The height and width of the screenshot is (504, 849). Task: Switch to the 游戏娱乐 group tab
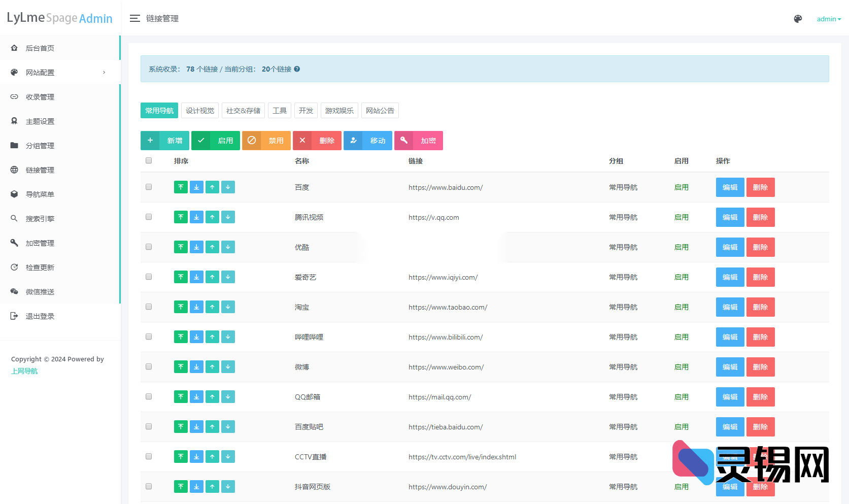tap(339, 111)
